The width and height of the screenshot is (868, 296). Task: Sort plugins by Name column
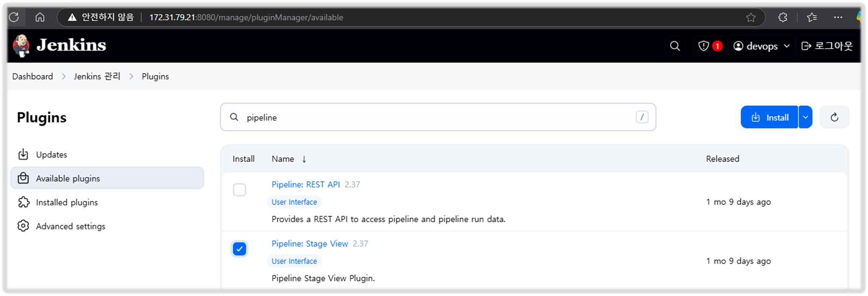283,159
